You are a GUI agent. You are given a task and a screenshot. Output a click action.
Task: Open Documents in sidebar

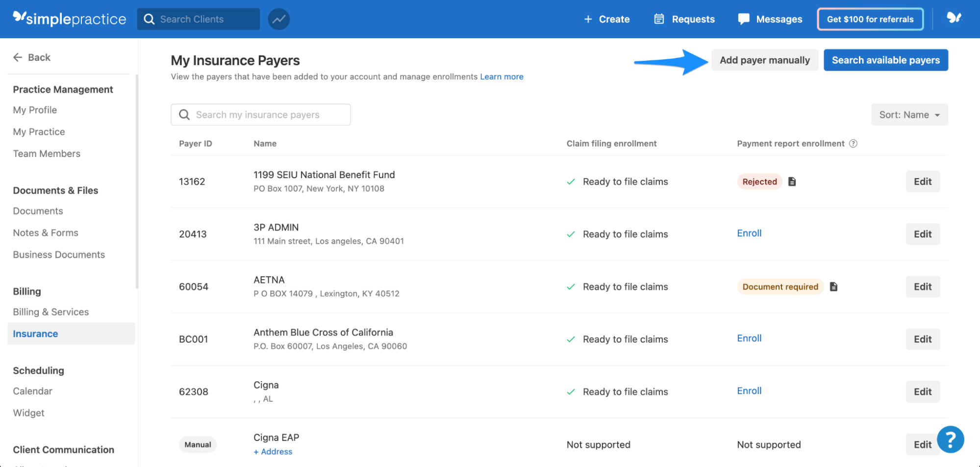click(38, 211)
